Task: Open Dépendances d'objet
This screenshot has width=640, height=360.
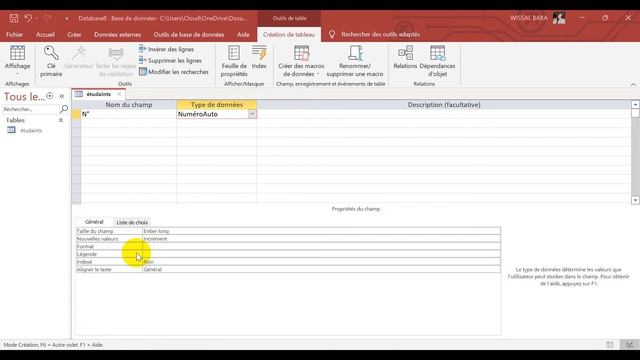Action: tap(437, 61)
